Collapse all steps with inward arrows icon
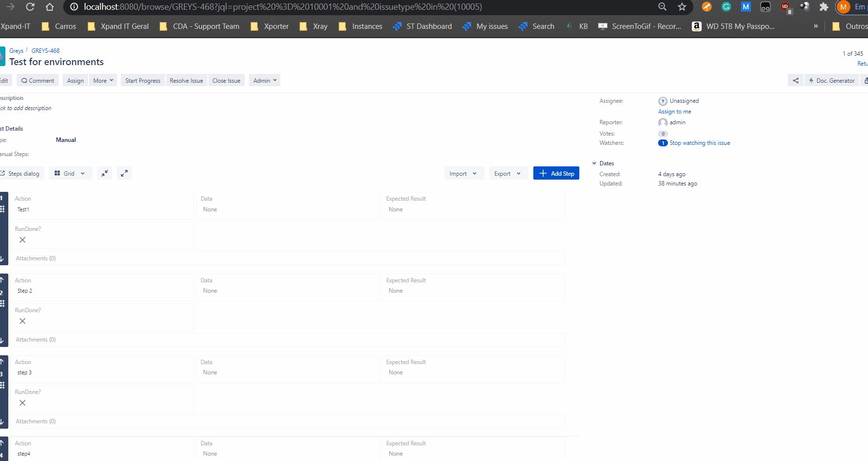 [x=105, y=173]
